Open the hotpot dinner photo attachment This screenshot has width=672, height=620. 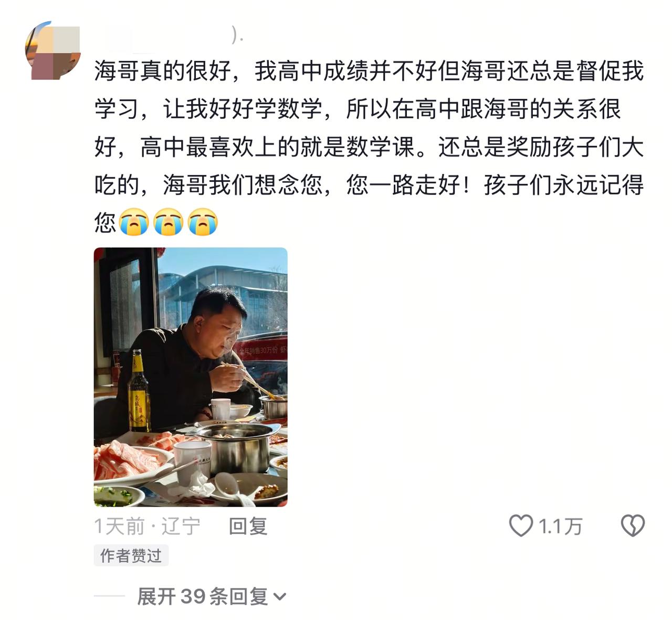pyautogui.click(x=191, y=377)
